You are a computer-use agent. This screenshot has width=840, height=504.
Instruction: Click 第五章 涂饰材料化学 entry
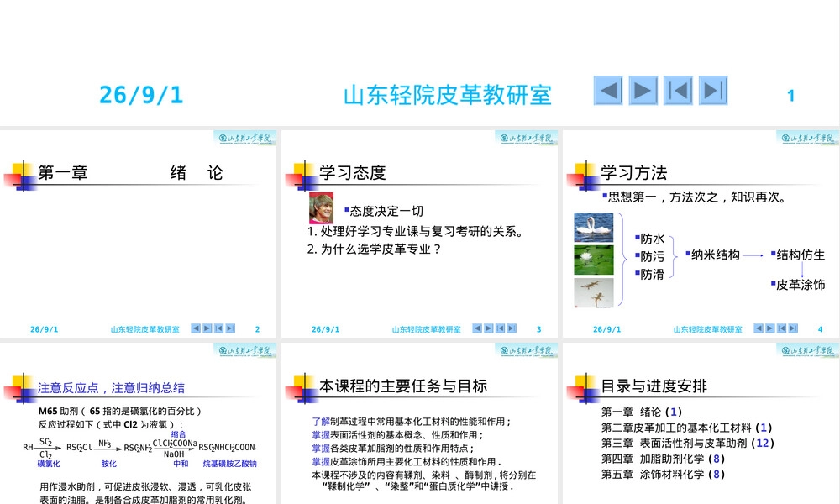click(x=663, y=474)
